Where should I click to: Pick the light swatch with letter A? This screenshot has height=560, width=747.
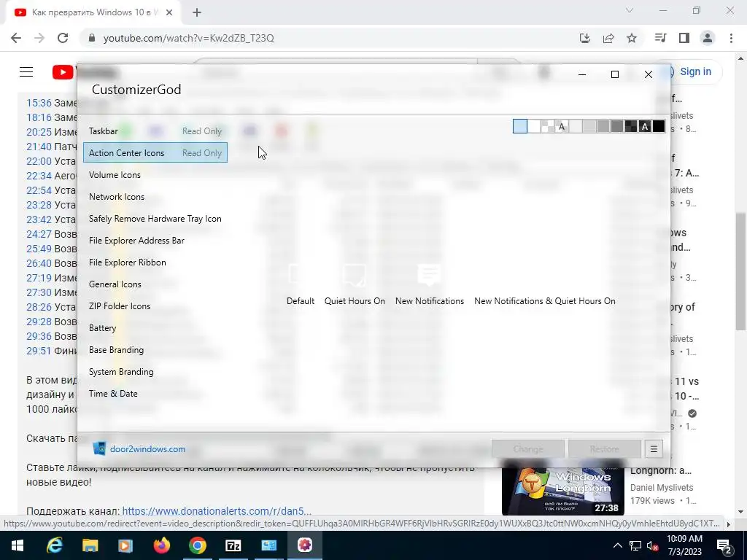pyautogui.click(x=562, y=126)
